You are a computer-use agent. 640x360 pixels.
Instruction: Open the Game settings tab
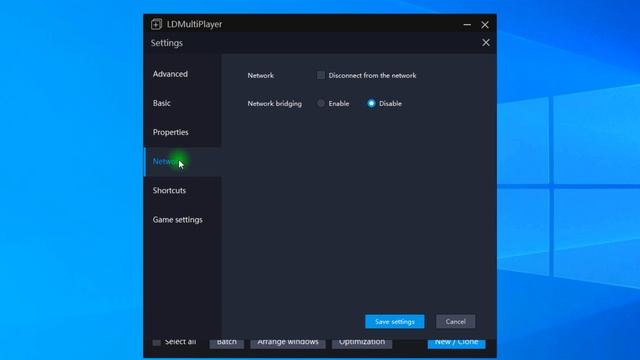point(183,220)
